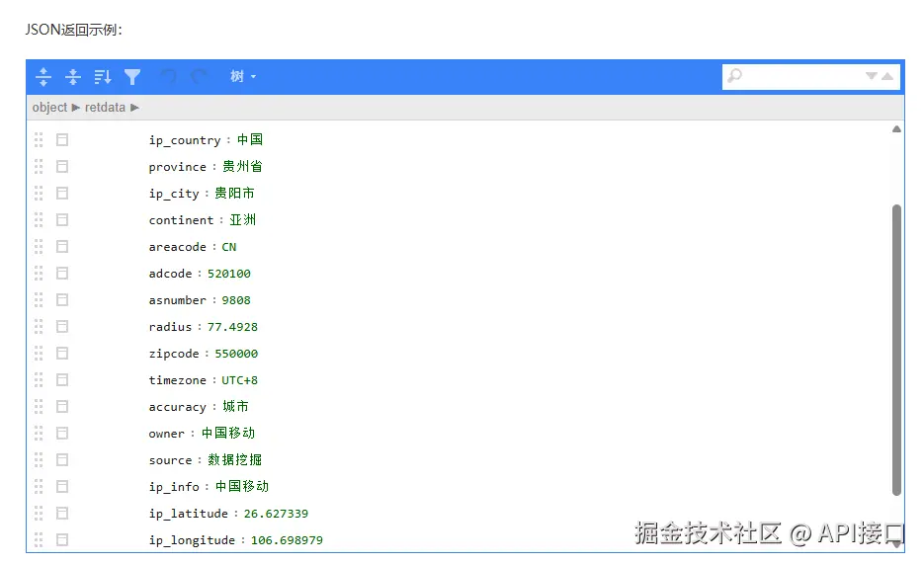
Task: Open action menu square for owner
Action: pyautogui.click(x=62, y=434)
